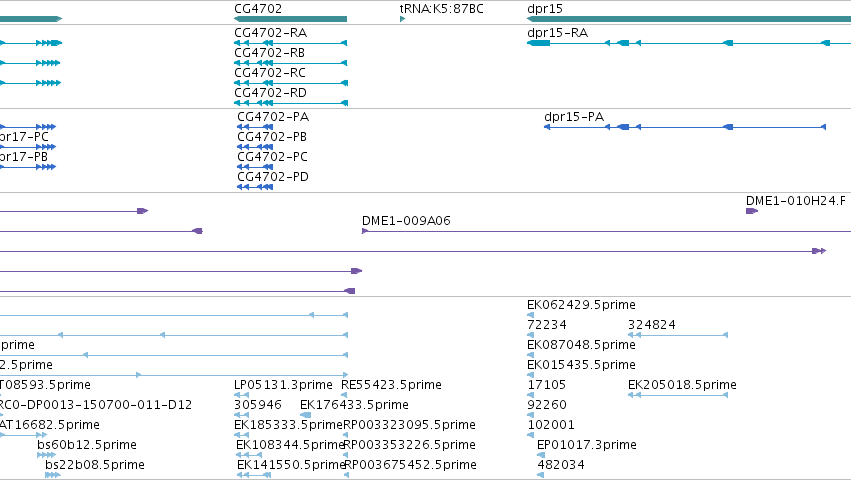Click the dpr15-RA transcript label
Image resolution: width=851 pixels, height=480 pixels.
557,33
